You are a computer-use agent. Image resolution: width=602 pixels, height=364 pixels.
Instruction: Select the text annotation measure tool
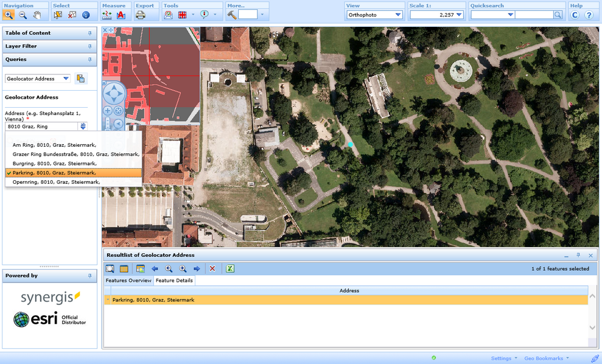tap(121, 15)
